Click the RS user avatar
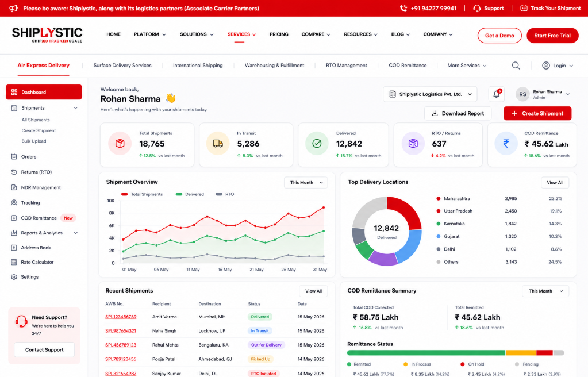588x377 pixels. pyautogui.click(x=522, y=94)
